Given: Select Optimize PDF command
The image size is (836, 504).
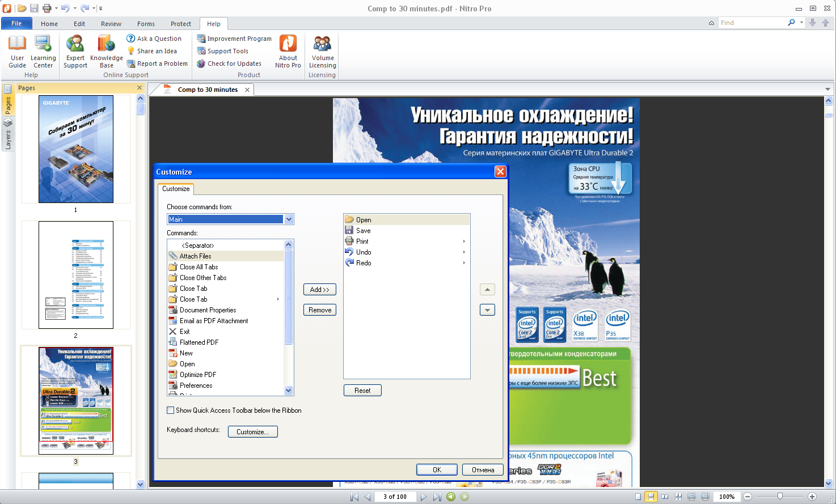Looking at the screenshot, I should point(225,375).
